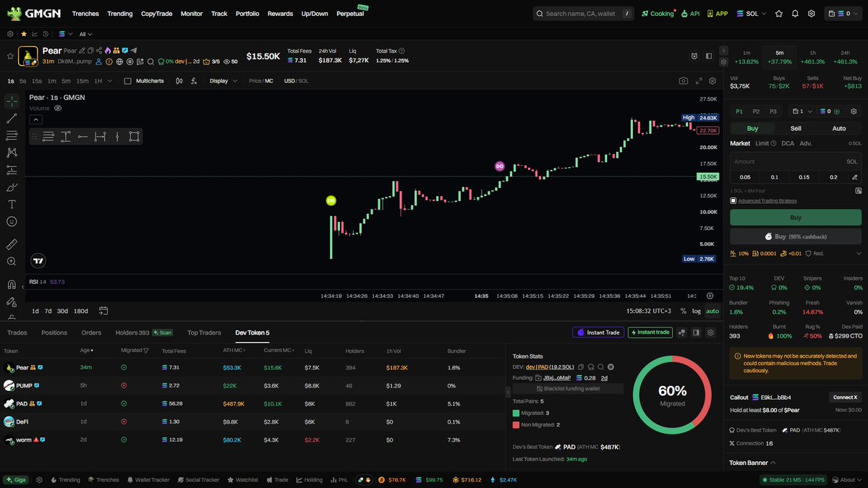Expand the 1H timeframe dropdown arrow
This screenshot has width=868, height=488.
pyautogui.click(x=110, y=81)
